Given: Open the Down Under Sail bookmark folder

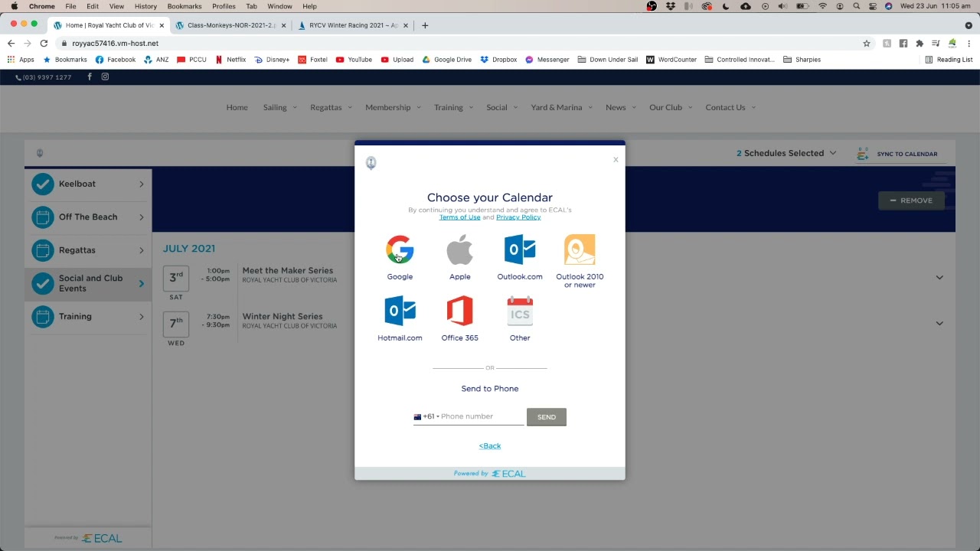Looking at the screenshot, I should 608,60.
